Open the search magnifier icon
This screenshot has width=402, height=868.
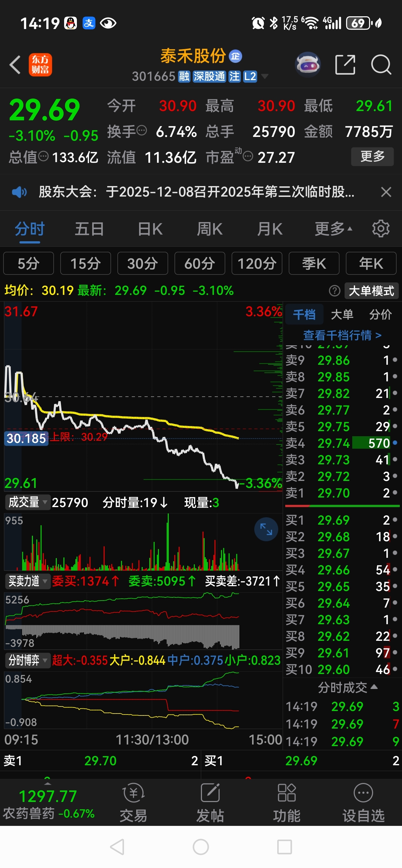click(381, 64)
